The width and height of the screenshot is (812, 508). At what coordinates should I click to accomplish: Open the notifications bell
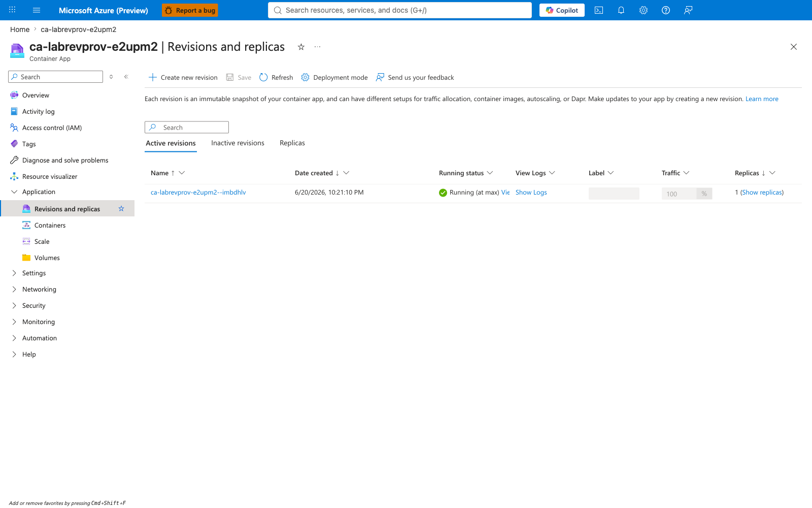coord(621,10)
